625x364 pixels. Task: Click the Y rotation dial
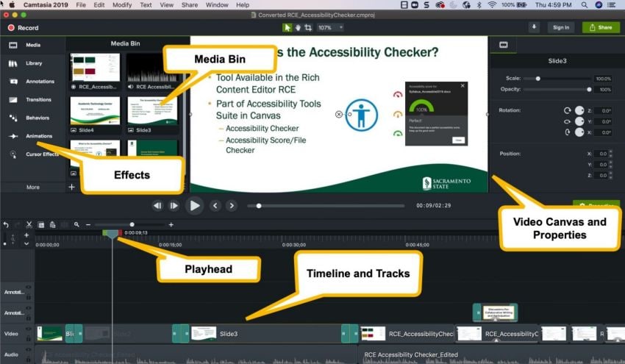(x=579, y=121)
